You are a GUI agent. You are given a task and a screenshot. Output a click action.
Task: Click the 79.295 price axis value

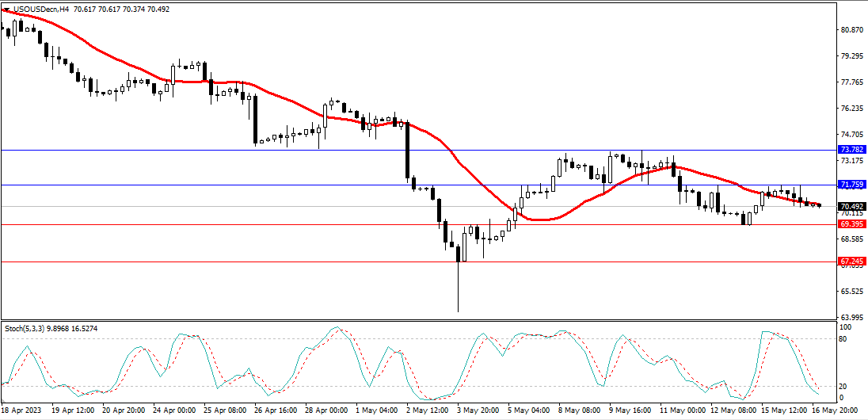851,56
